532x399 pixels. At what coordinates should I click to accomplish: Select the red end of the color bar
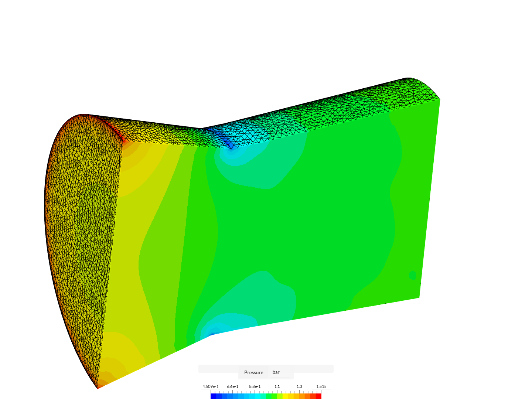pos(318,395)
